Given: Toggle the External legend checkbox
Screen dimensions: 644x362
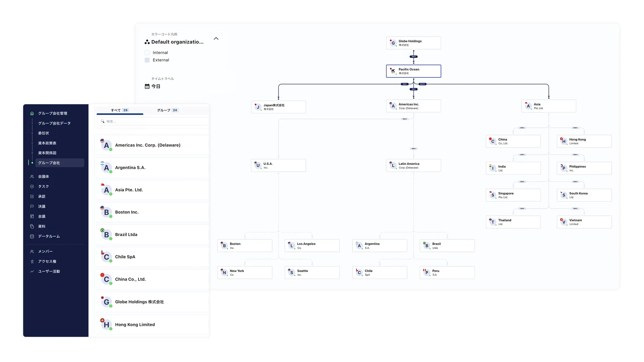Looking at the screenshot, I should point(147,60).
